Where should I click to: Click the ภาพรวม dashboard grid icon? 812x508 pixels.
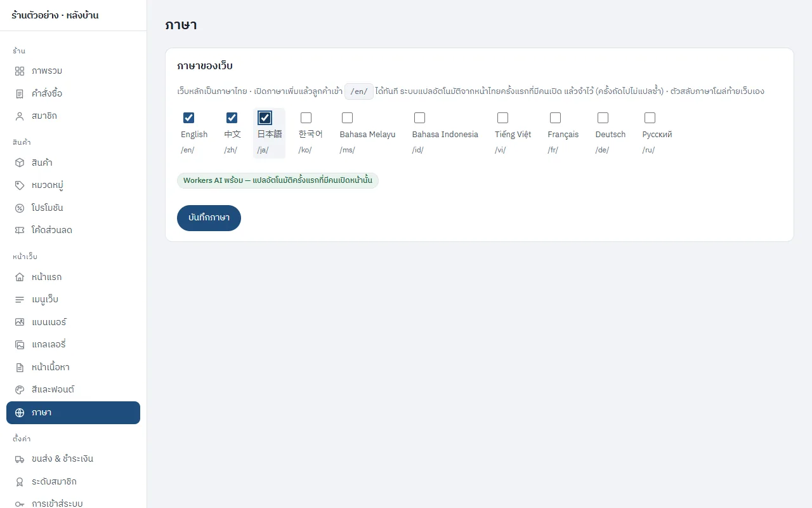click(20, 71)
